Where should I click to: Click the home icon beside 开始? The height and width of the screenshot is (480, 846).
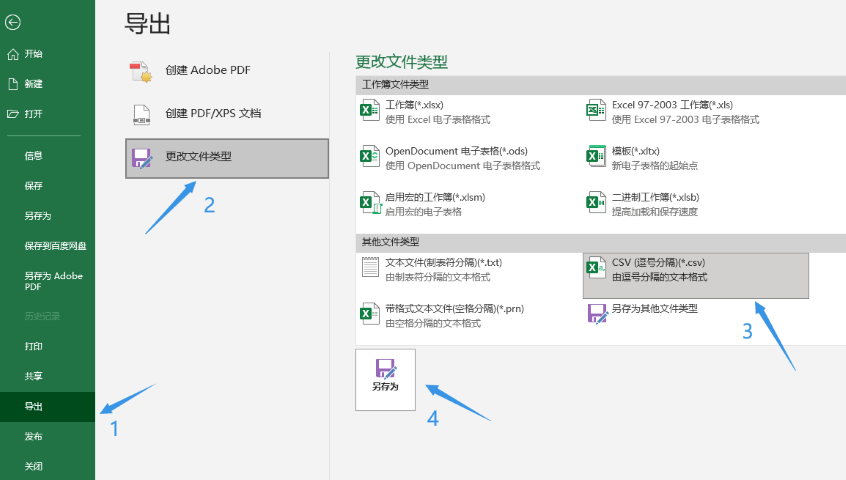[x=13, y=54]
